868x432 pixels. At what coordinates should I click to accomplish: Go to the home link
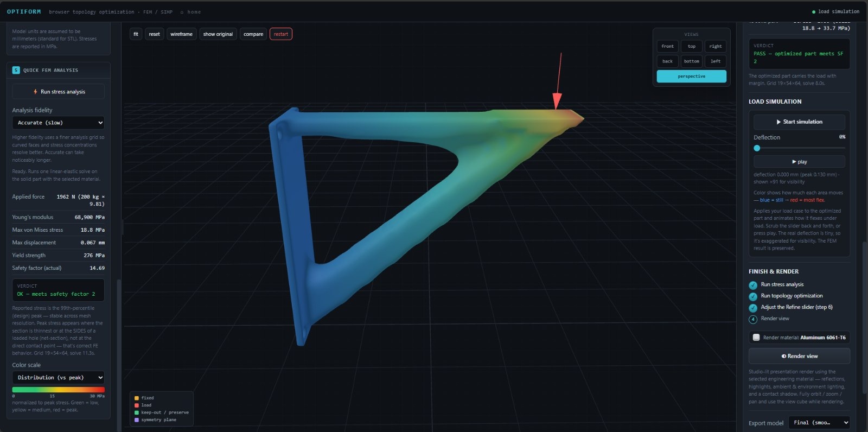click(190, 11)
